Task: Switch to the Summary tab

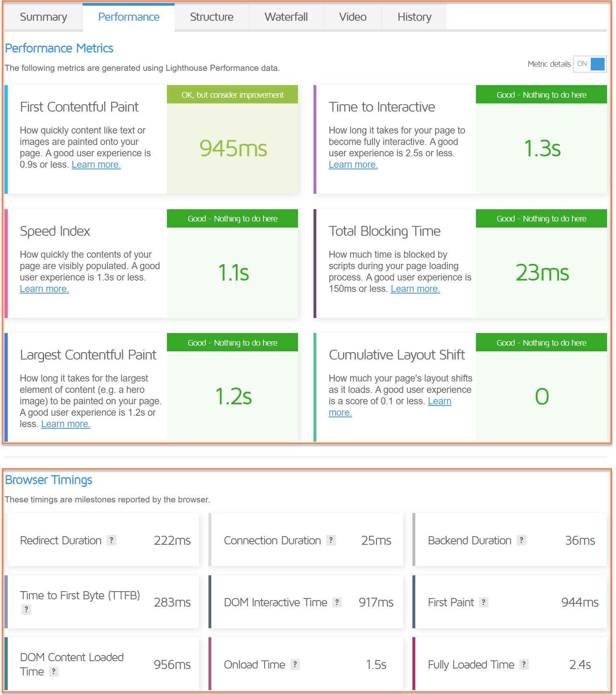Action: point(44,17)
